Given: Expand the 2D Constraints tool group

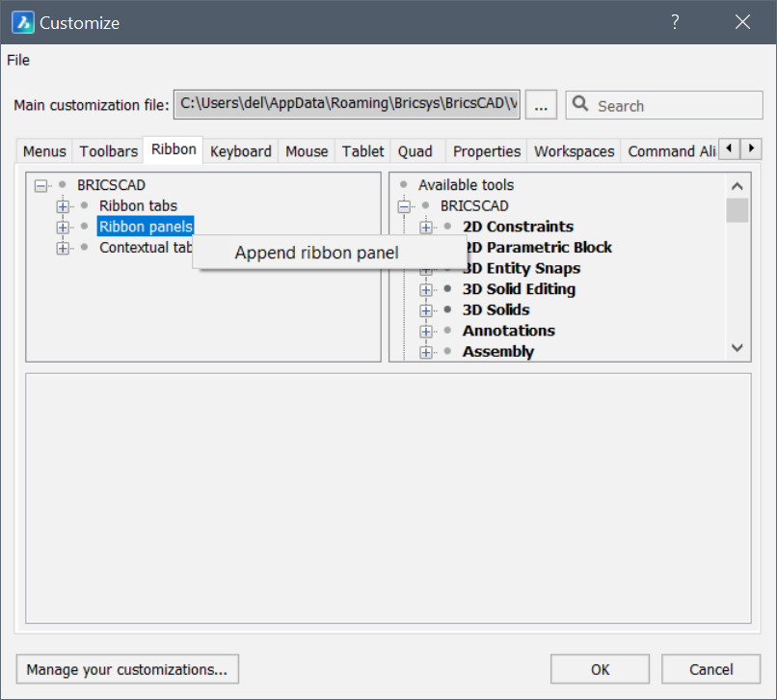Looking at the screenshot, I should click(x=427, y=228).
